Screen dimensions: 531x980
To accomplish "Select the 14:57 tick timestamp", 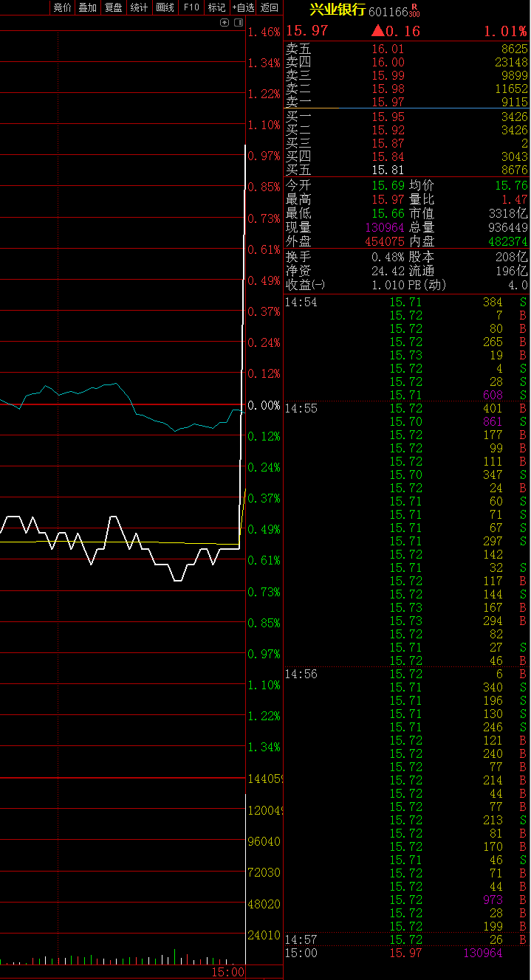I will pos(301,939).
